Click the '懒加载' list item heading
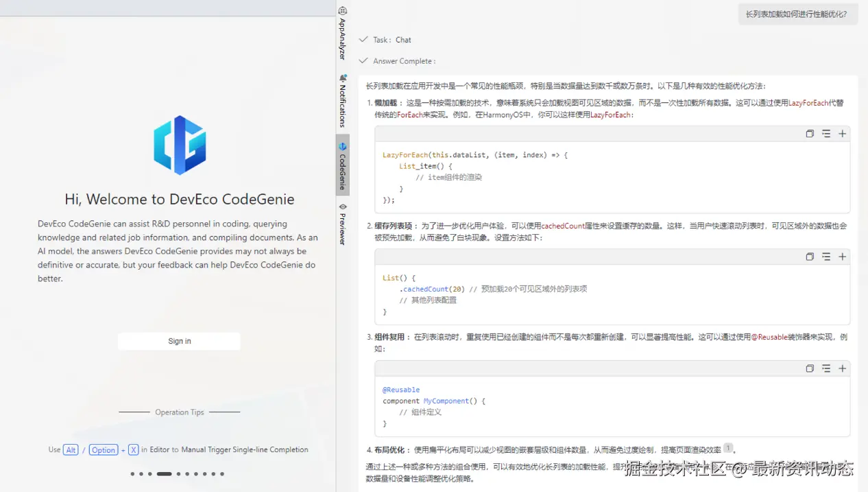This screenshot has height=492, width=868. pyautogui.click(x=387, y=103)
